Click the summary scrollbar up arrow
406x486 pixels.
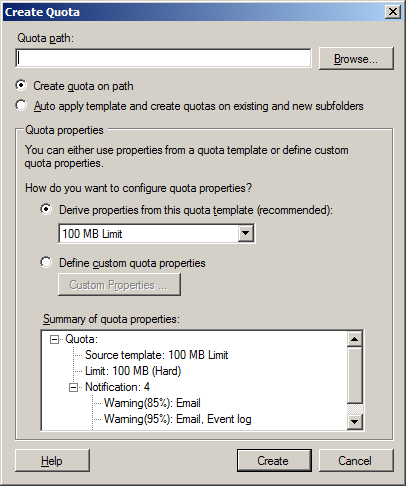355,339
